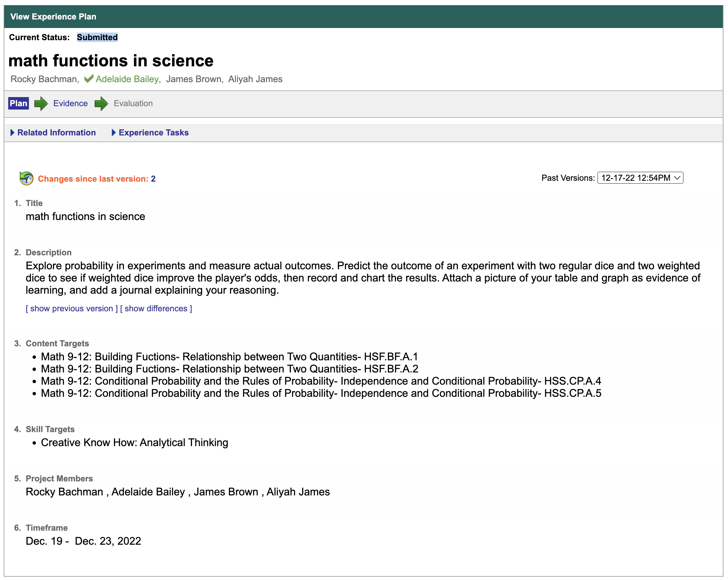Click the Dec. 19 - Dec. 23, 2022 timeframe

point(83,541)
